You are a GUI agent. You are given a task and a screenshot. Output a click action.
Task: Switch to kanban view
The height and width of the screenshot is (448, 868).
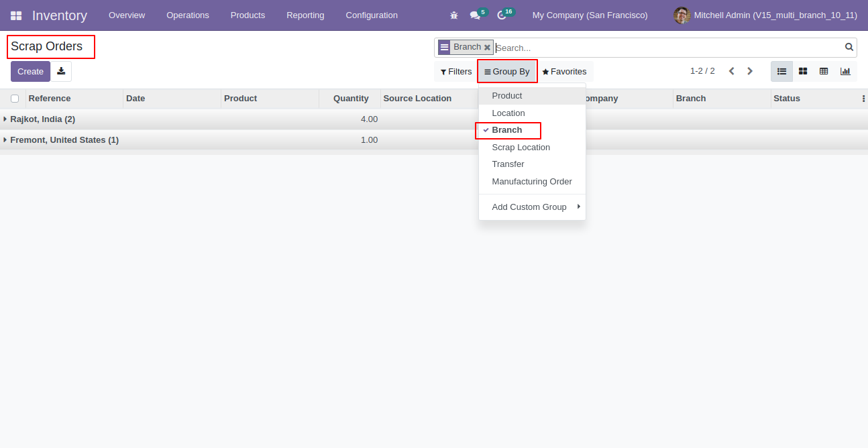click(x=803, y=71)
